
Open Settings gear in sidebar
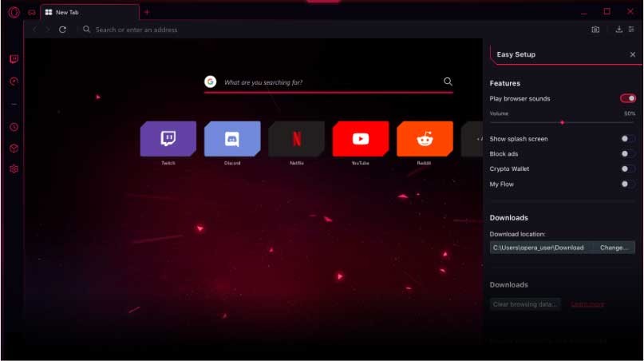14,169
